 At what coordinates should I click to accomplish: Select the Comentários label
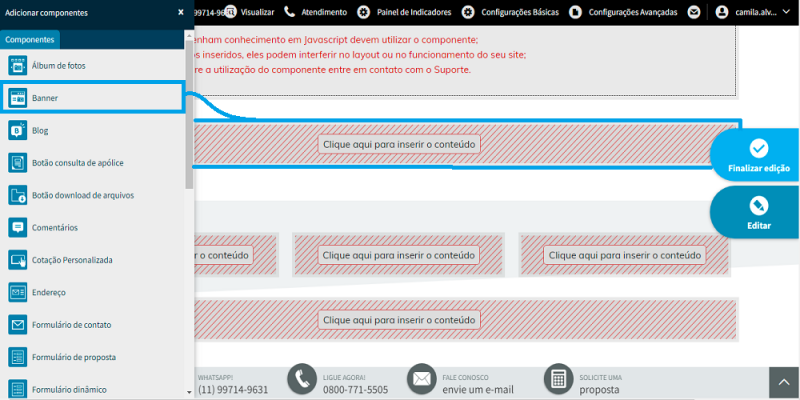[x=55, y=228]
